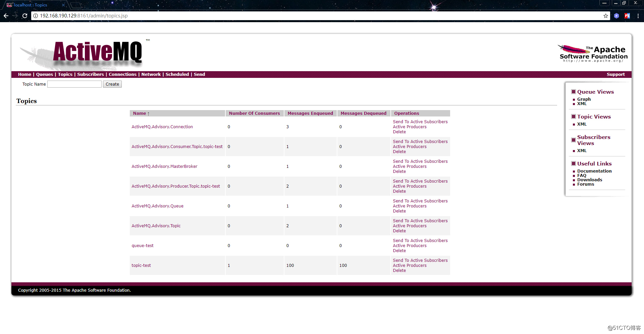Image resolution: width=644 pixels, height=334 pixels.
Task: Open ActiveMQ.Advisory.Producer.Topic.topic-test topic
Action: click(x=176, y=186)
